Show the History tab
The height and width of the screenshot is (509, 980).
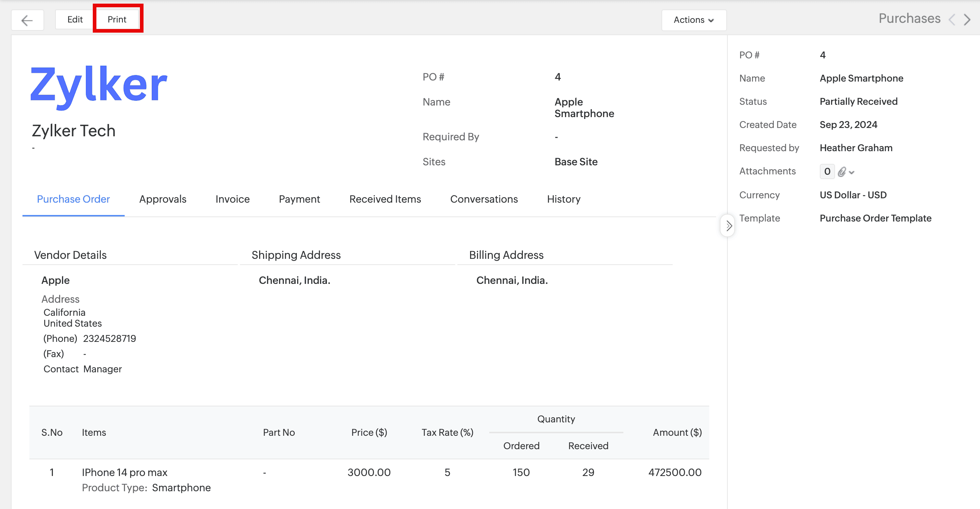point(564,199)
